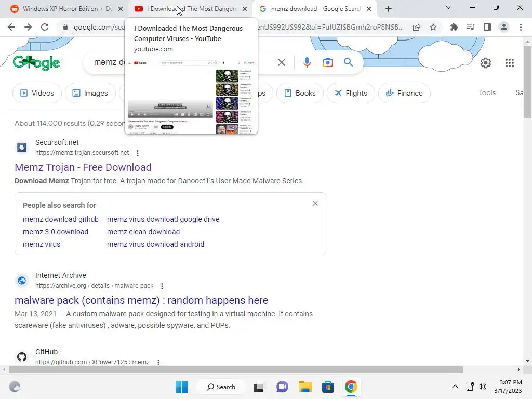Open File Explorer from taskbar
The height and width of the screenshot is (399, 532).
[305, 387]
